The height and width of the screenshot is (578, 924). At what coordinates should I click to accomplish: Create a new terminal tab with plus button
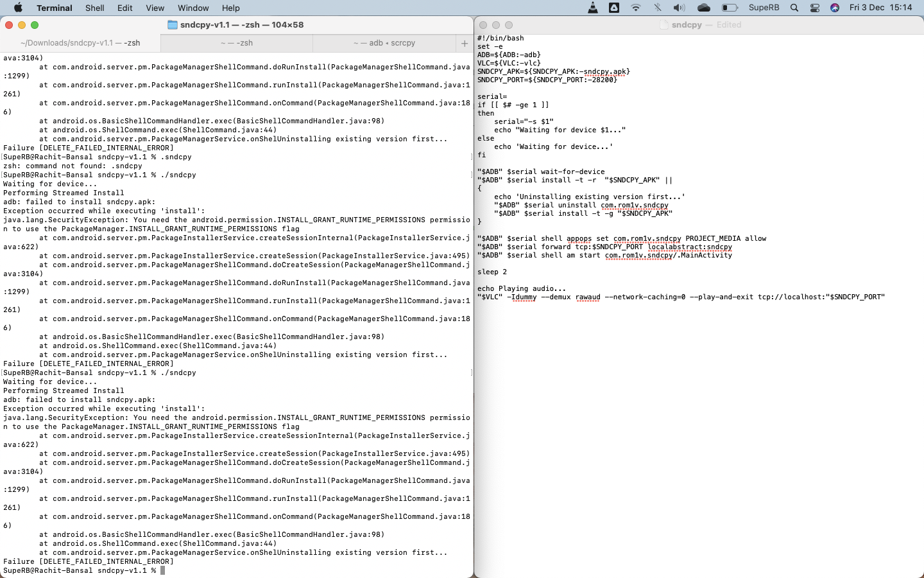pyautogui.click(x=464, y=43)
